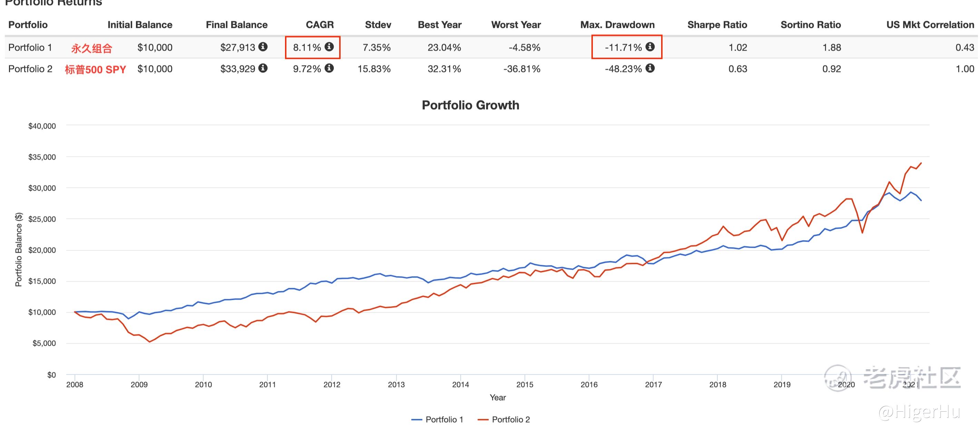Image resolution: width=980 pixels, height=434 pixels.
Task: Toggle the Portfolio 2 series in the legend
Action: (x=504, y=420)
